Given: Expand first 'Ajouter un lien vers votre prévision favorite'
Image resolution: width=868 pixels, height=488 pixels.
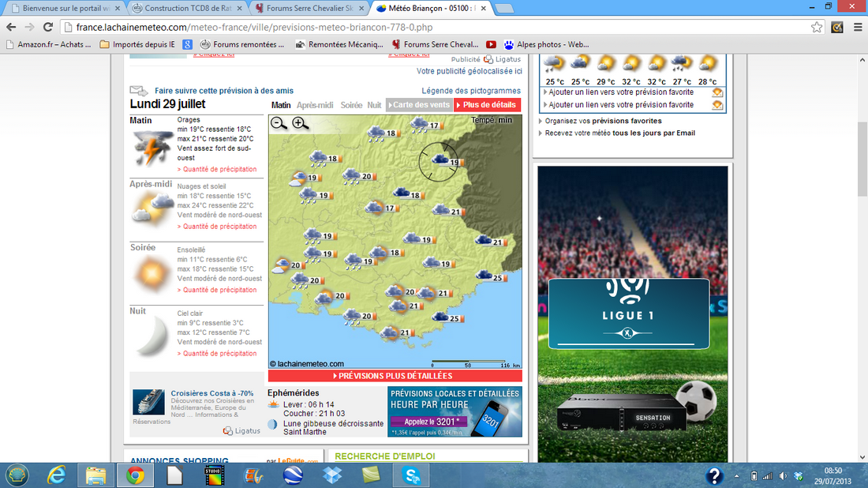Looking at the screenshot, I should coord(620,92).
